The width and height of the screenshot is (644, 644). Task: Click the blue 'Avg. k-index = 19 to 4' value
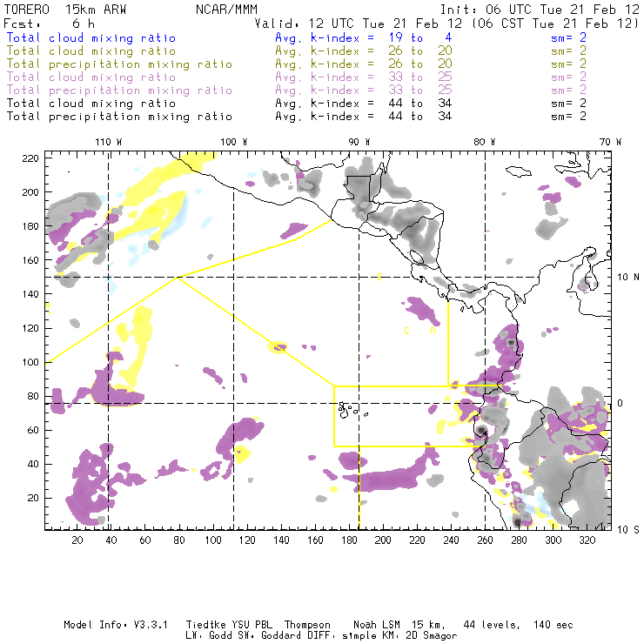pos(364,38)
